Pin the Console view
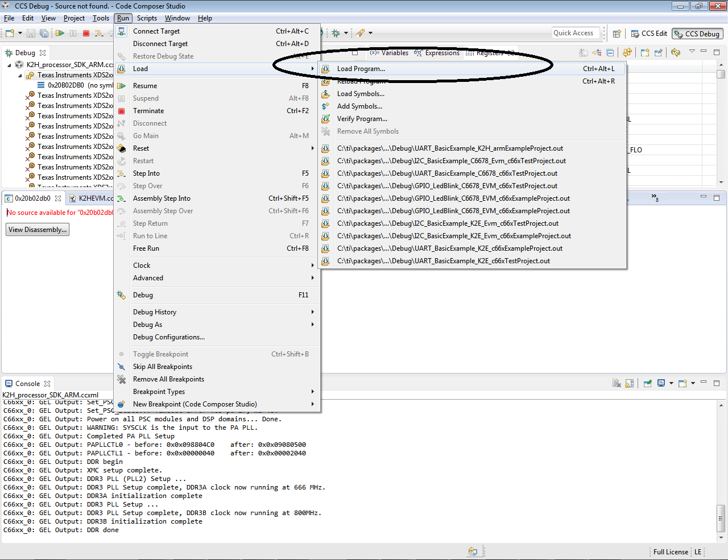Viewport: 728px width, 560px height. [647, 383]
